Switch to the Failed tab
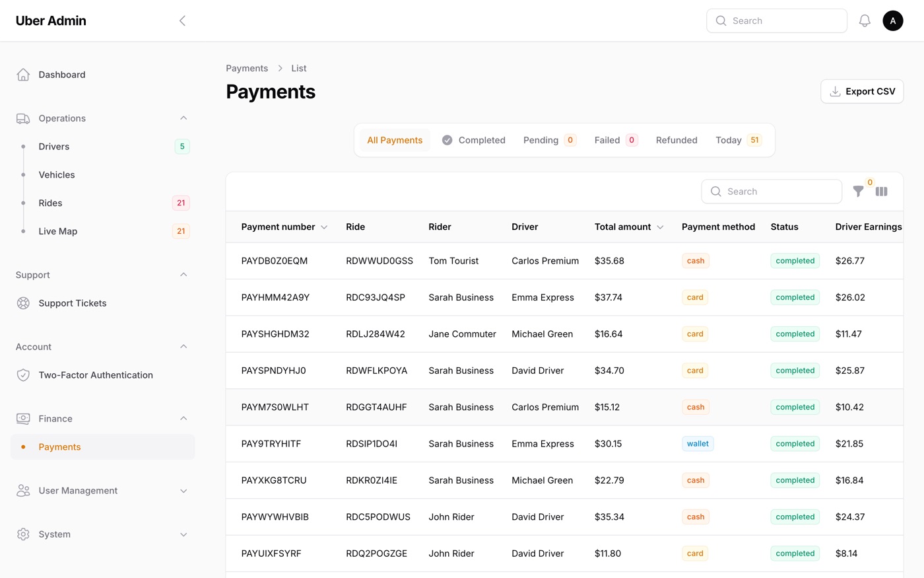The image size is (924, 578). click(x=615, y=140)
